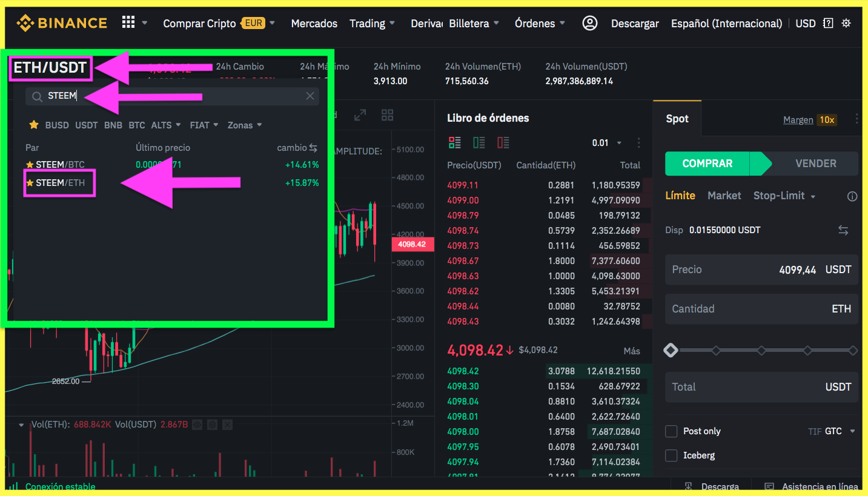The width and height of the screenshot is (868, 496).
Task: Expand the dropdown arrow next to apps grid
Action: (x=145, y=23)
